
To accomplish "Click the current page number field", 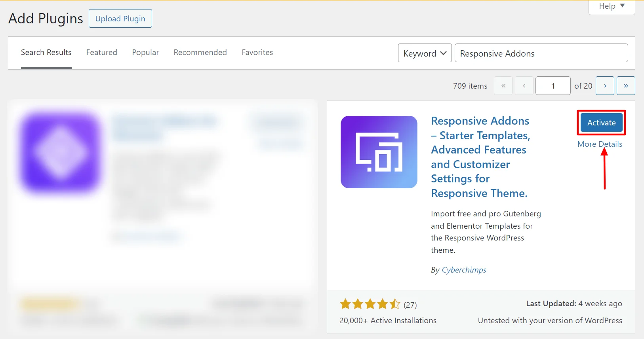I will tap(553, 86).
